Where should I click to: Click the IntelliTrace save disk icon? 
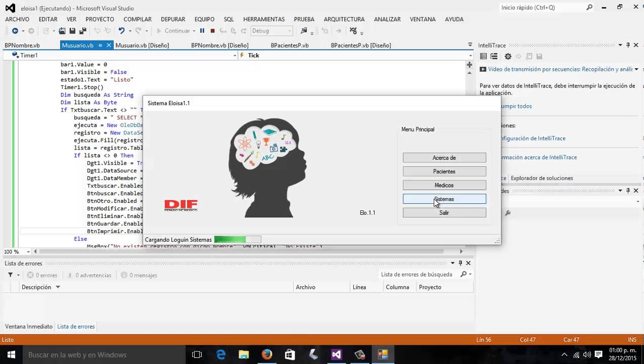click(x=539, y=57)
